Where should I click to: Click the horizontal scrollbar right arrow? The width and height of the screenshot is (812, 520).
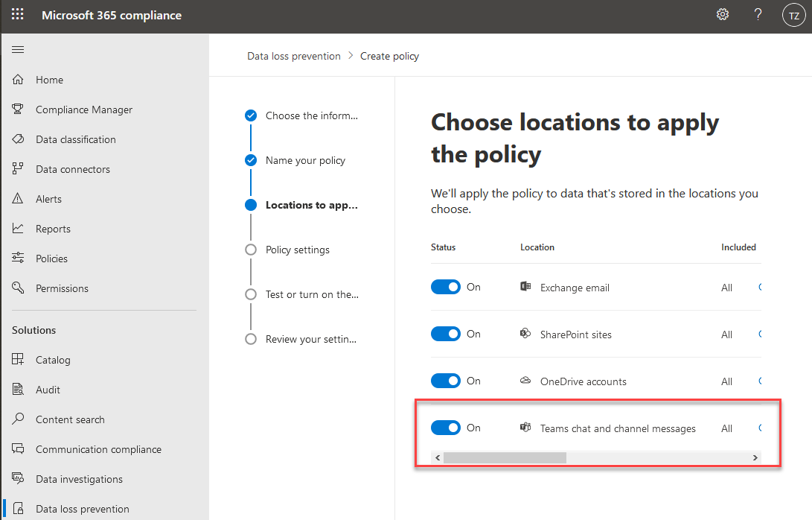755,457
